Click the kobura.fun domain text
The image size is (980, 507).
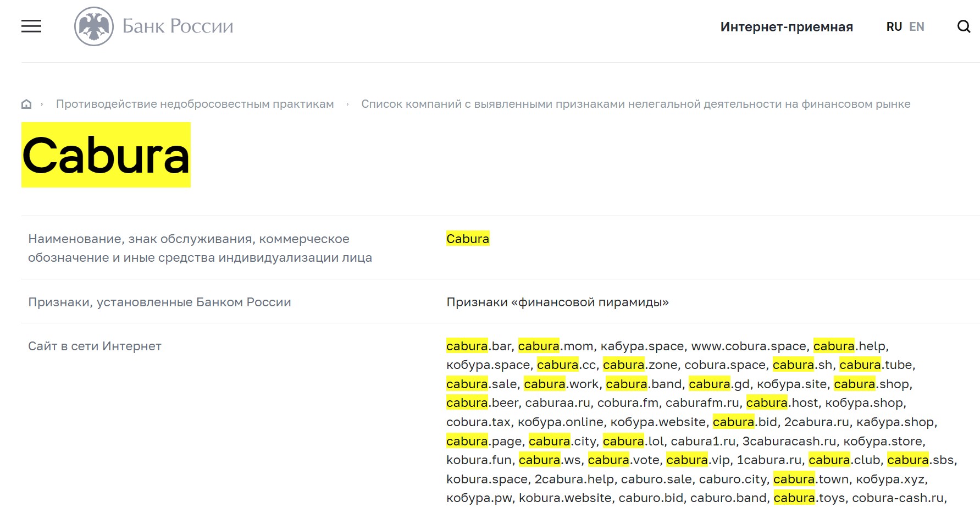[x=479, y=460]
